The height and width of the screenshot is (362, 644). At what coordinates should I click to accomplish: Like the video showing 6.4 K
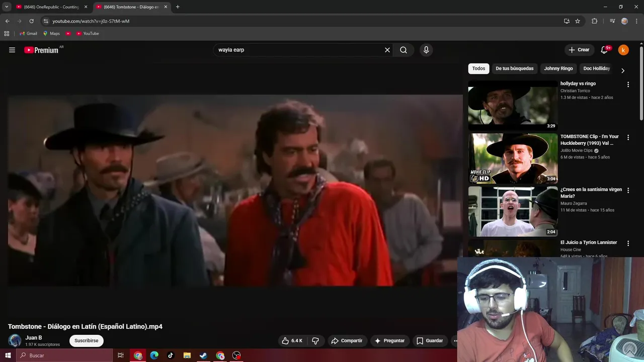[x=292, y=340]
